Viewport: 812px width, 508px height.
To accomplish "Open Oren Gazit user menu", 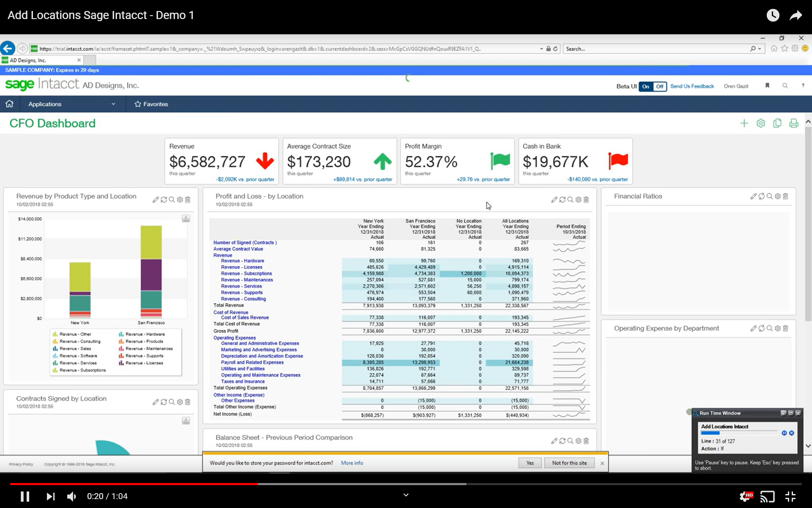I will 736,86.
